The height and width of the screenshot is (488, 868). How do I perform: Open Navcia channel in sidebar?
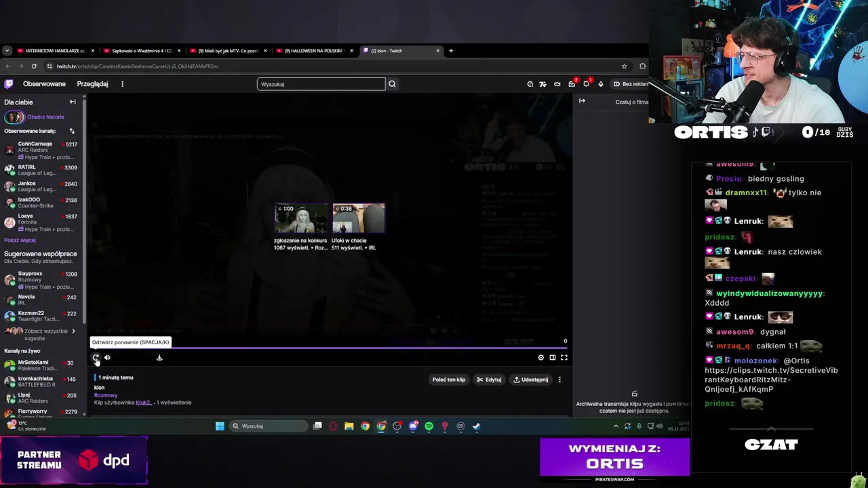(41, 300)
